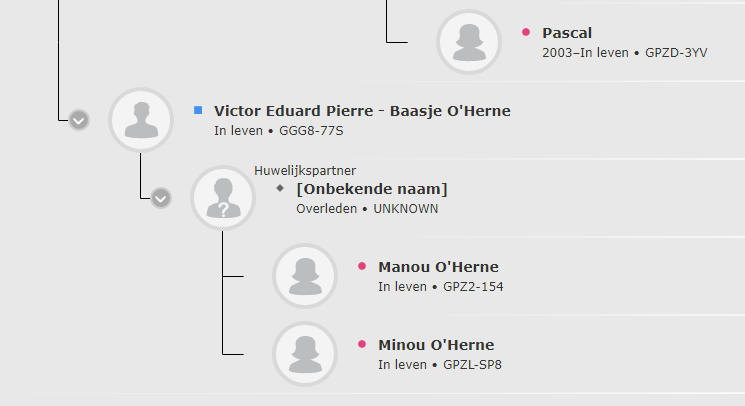Screen dimensions: 745x406
Task: Click Minou O'Herne's female avatar
Action: 305,353
